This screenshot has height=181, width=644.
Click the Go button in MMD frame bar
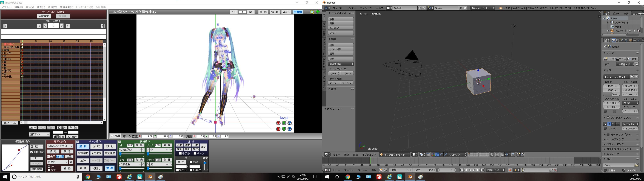pyautogui.click(x=250, y=12)
